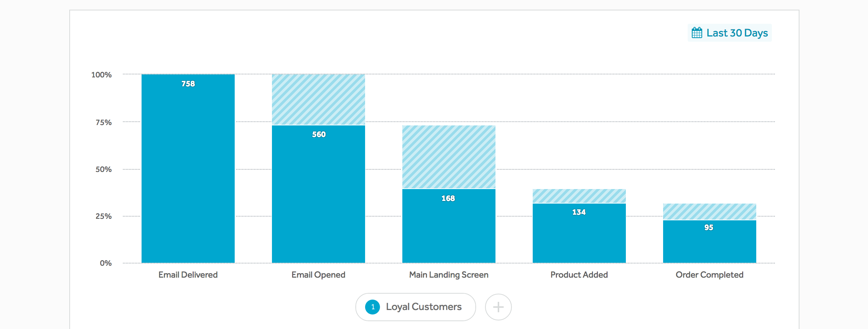Click the striped drop-off area above Email Opened

(x=319, y=99)
